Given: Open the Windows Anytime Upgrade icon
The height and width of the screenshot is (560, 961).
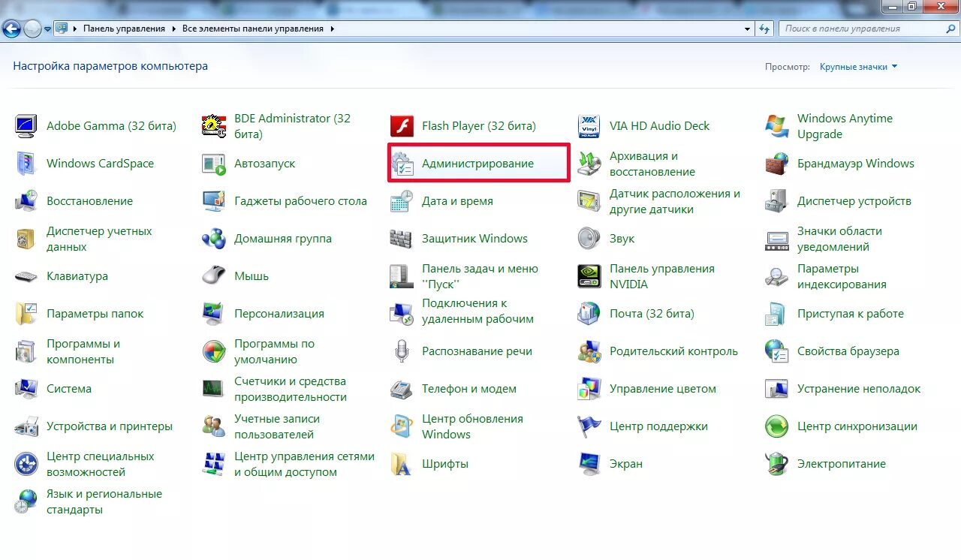Looking at the screenshot, I should click(777, 126).
